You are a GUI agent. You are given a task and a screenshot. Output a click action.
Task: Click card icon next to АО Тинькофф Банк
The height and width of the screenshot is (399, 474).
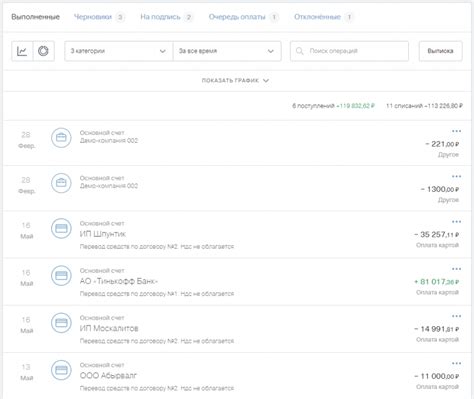point(61,276)
